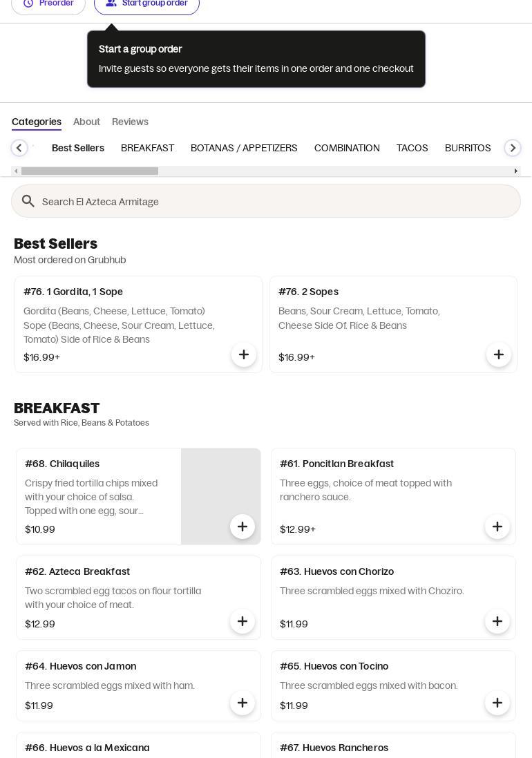Add #63. Huevos con Chorizo plus icon
Viewport: 532px width, 758px height.
(x=497, y=621)
